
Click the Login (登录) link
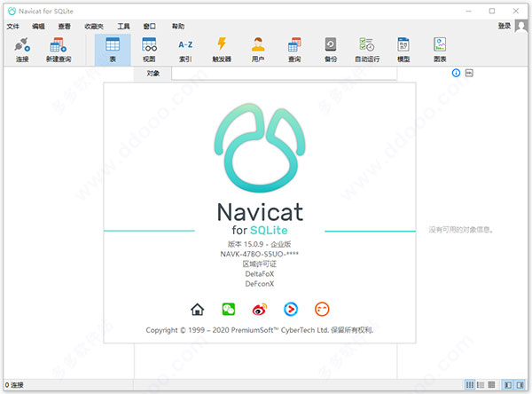click(x=505, y=26)
